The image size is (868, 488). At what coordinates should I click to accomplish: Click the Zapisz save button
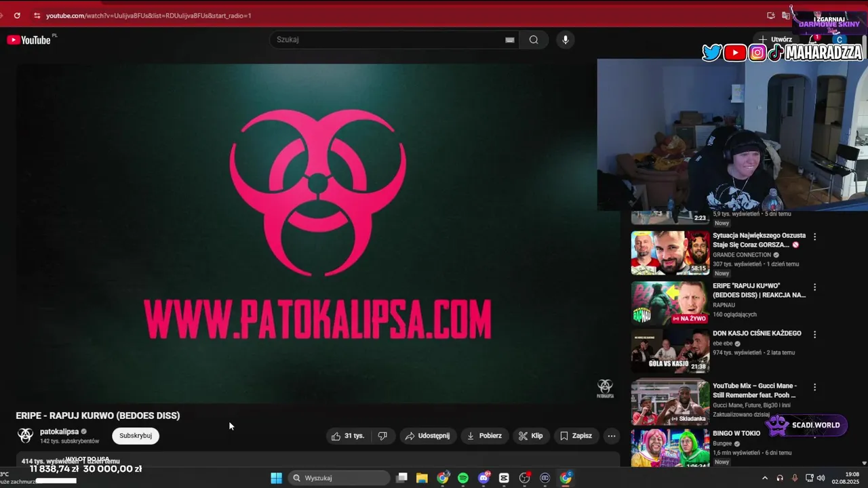click(x=576, y=436)
